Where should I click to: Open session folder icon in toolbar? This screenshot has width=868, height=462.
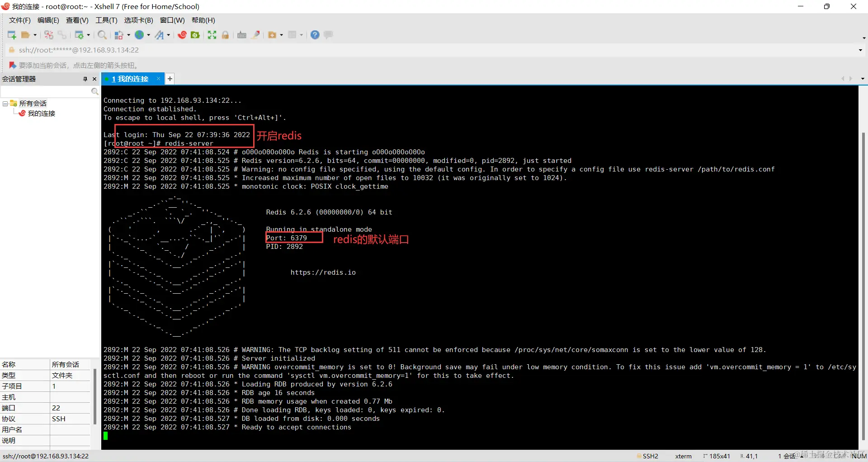26,35
